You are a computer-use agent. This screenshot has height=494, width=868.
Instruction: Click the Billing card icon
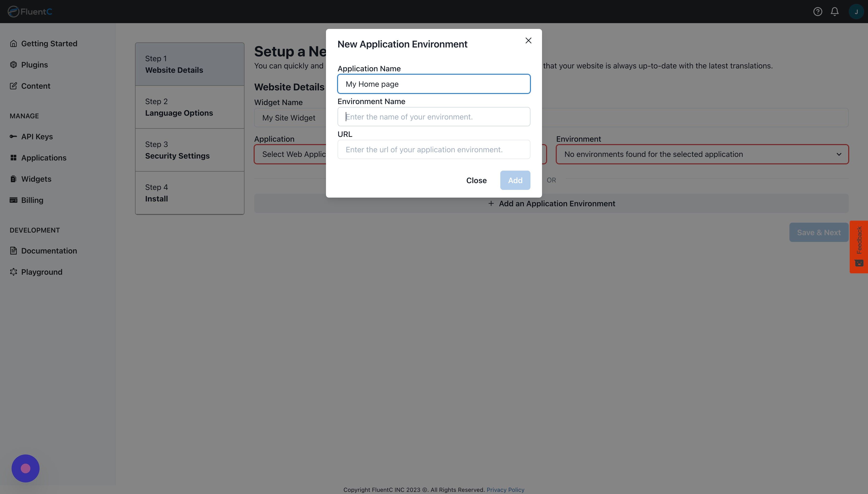click(x=13, y=200)
